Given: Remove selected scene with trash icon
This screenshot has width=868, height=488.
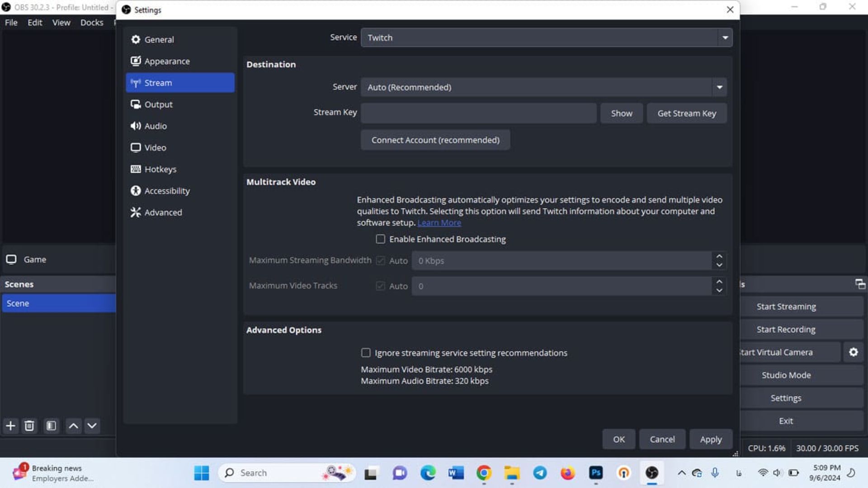Looking at the screenshot, I should (29, 426).
